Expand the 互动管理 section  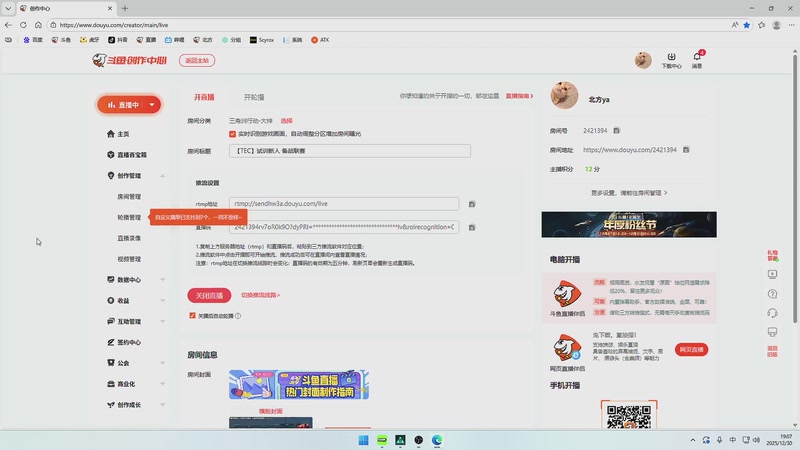tap(162, 321)
